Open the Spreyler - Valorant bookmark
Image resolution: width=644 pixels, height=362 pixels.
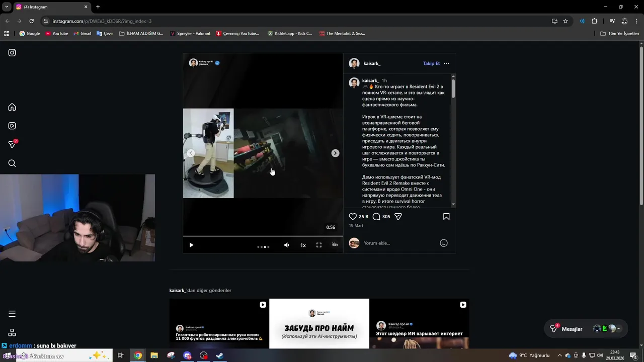point(190,33)
